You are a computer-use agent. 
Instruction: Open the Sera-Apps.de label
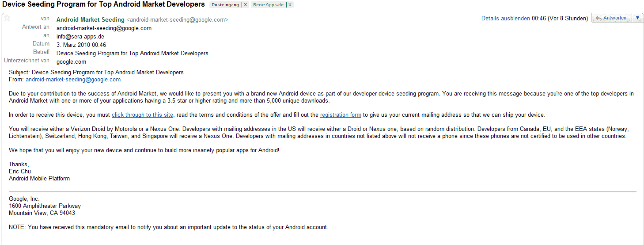point(268,5)
